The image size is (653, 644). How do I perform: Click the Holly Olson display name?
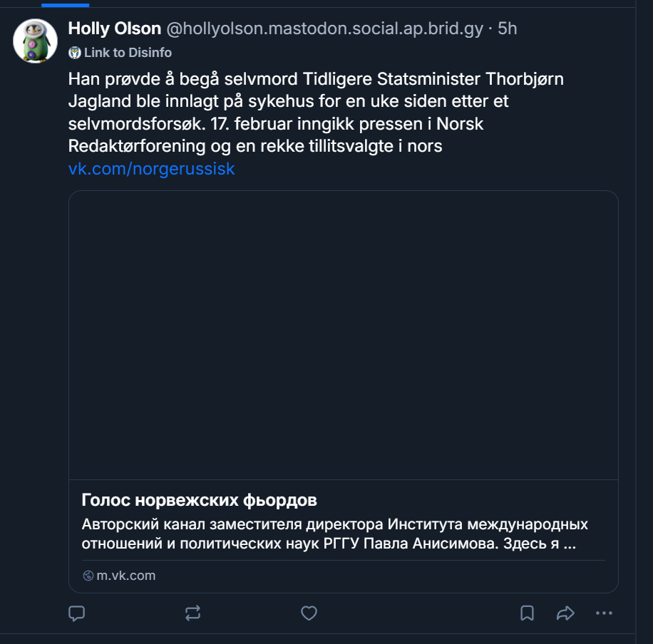(115, 28)
